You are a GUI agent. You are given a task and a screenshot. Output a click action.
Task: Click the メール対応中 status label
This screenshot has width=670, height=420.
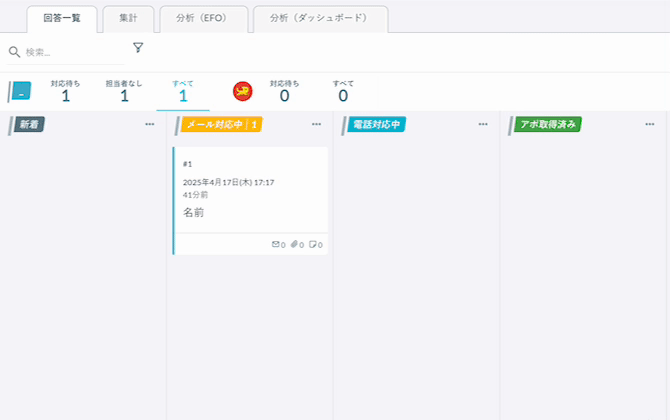click(221, 124)
